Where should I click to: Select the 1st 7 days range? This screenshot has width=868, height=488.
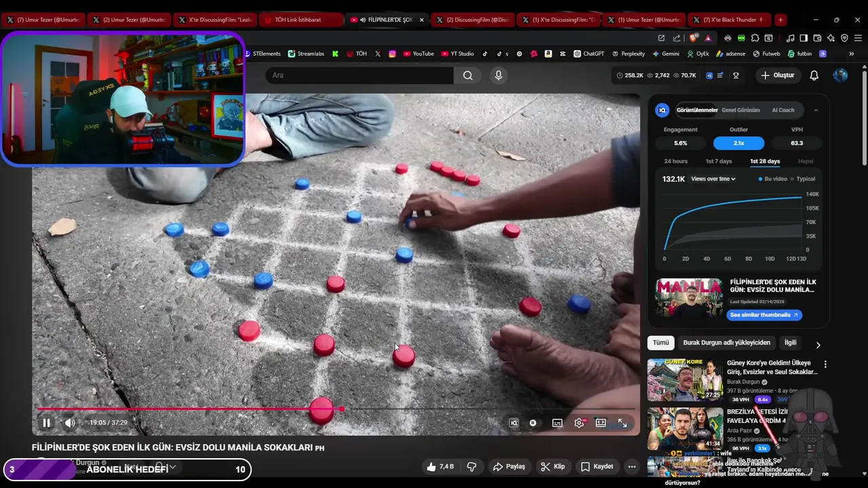[719, 161]
